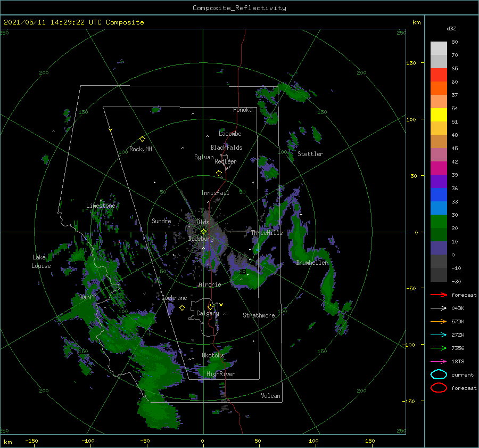Image resolution: width=479 pixels, height=448 pixels.
Task: Click the Lacombe label
Action: coord(230,134)
